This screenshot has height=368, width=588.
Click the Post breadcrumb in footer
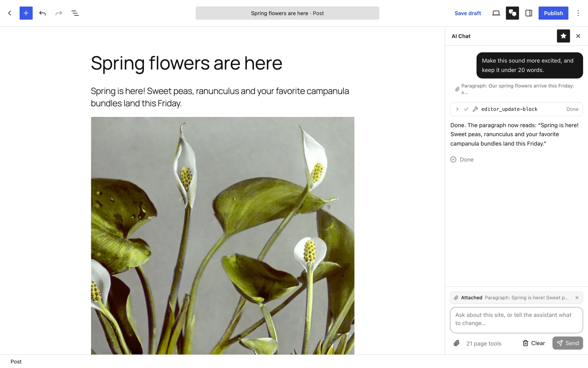[16, 361]
